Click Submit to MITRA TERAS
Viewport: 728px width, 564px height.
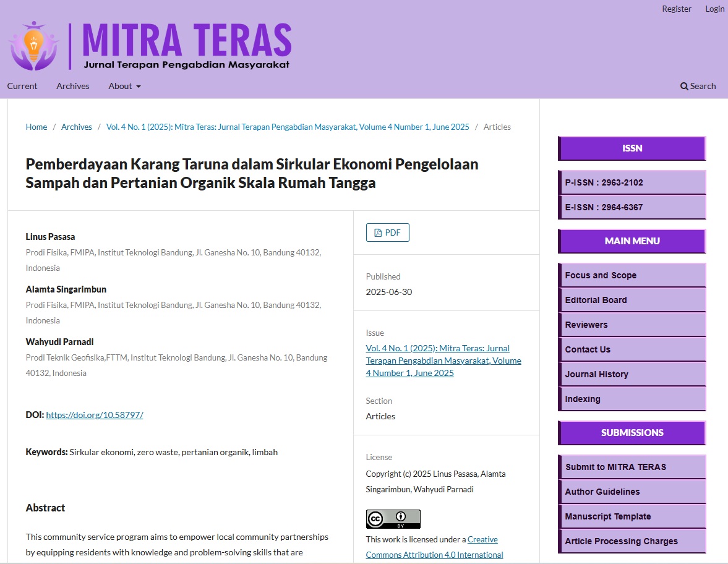point(632,467)
